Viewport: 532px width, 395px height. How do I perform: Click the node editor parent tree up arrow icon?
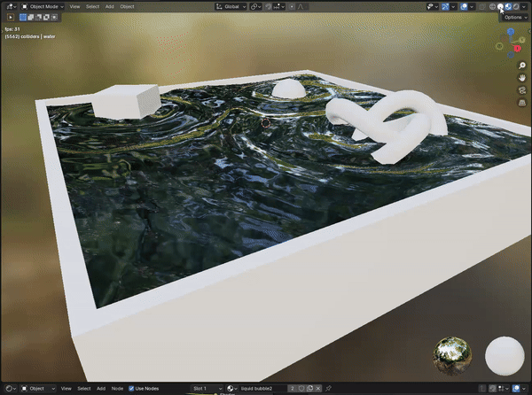pos(482,389)
